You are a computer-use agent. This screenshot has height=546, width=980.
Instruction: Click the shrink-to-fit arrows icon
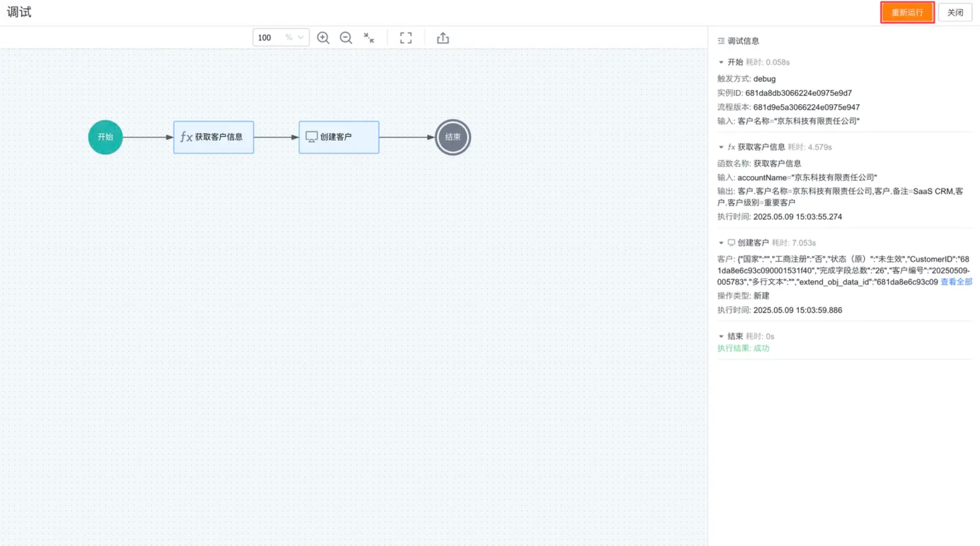click(x=369, y=38)
